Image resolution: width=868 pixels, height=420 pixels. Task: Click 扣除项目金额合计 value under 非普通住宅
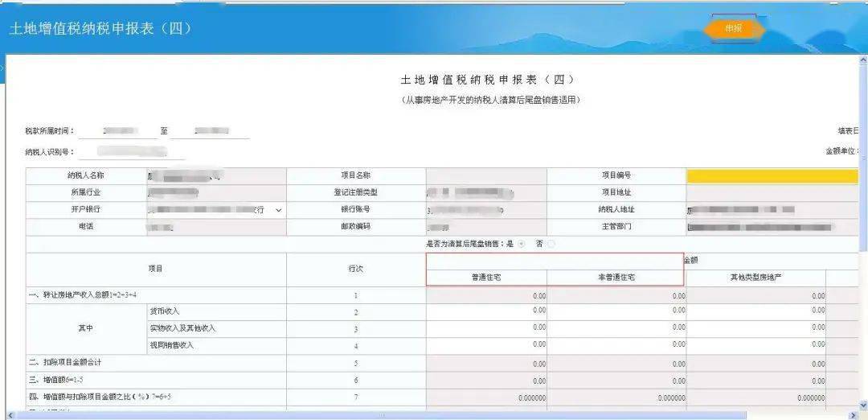tap(616, 364)
